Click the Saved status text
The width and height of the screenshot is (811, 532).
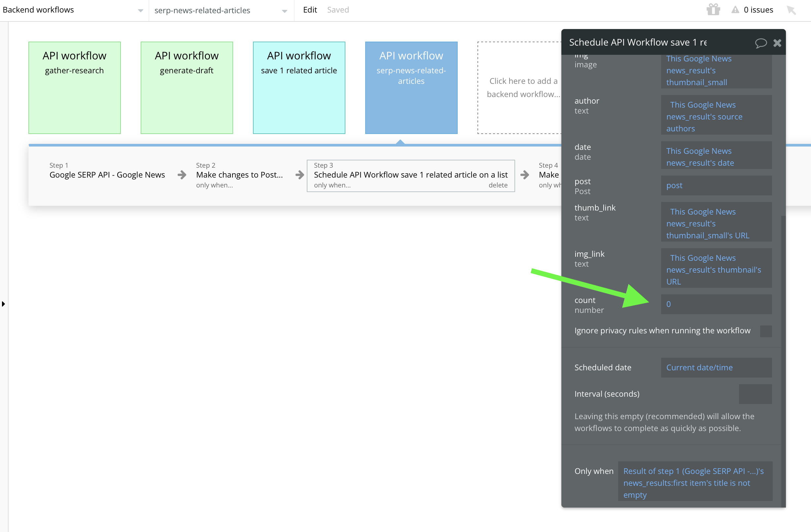coord(338,10)
